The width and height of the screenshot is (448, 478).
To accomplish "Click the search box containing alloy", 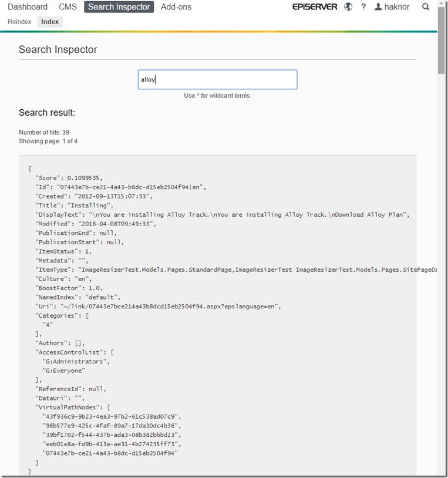I will pyautogui.click(x=217, y=80).
